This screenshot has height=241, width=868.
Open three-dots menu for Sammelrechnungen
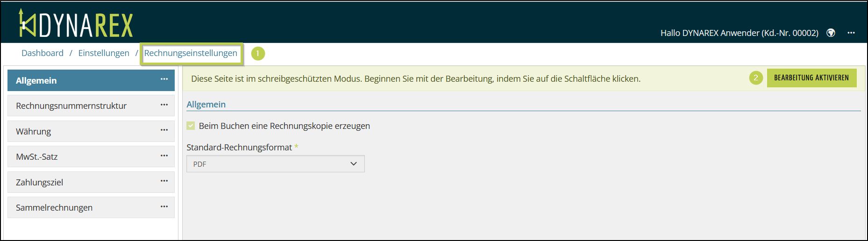click(164, 207)
